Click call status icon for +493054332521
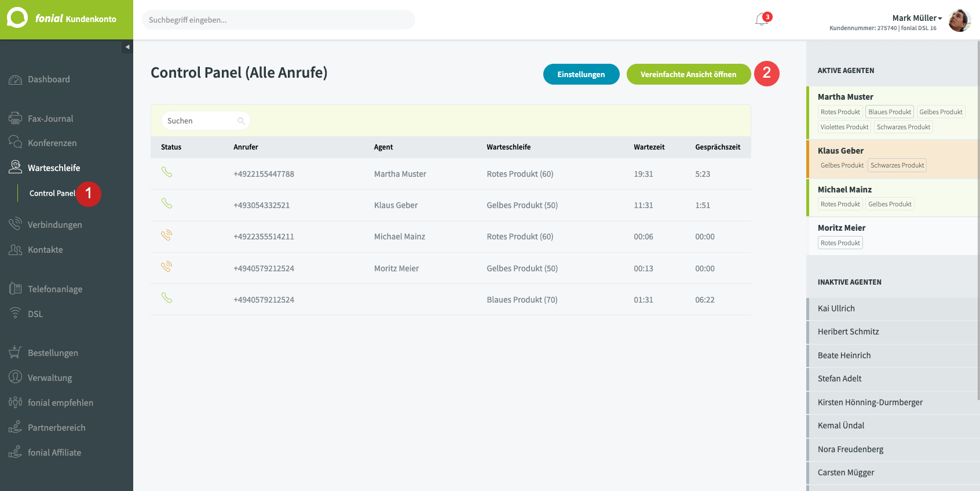Screen dimensions: 980x491 click(x=167, y=203)
